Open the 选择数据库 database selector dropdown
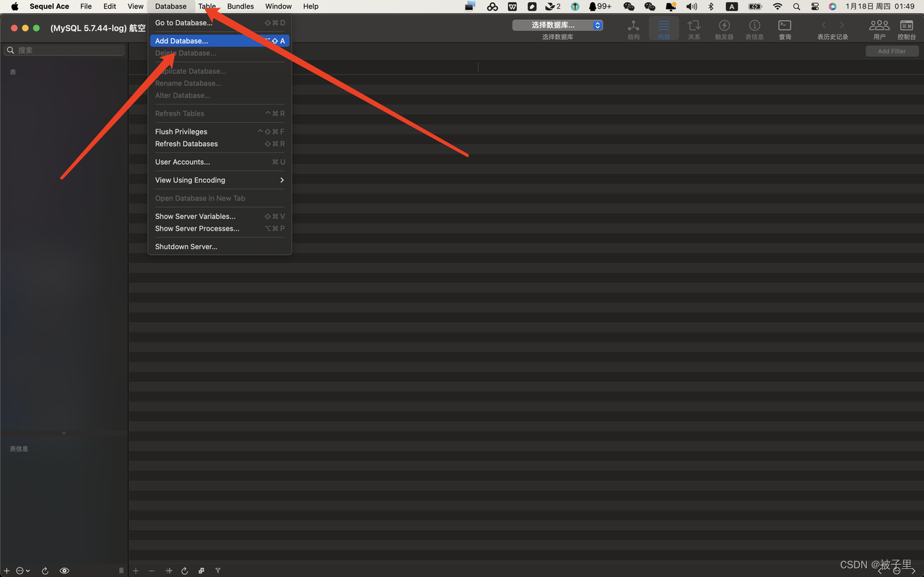924x577 pixels. coord(557,25)
